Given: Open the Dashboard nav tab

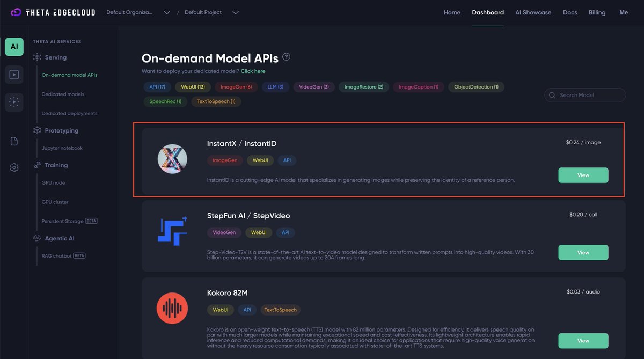Looking at the screenshot, I should pos(488,12).
